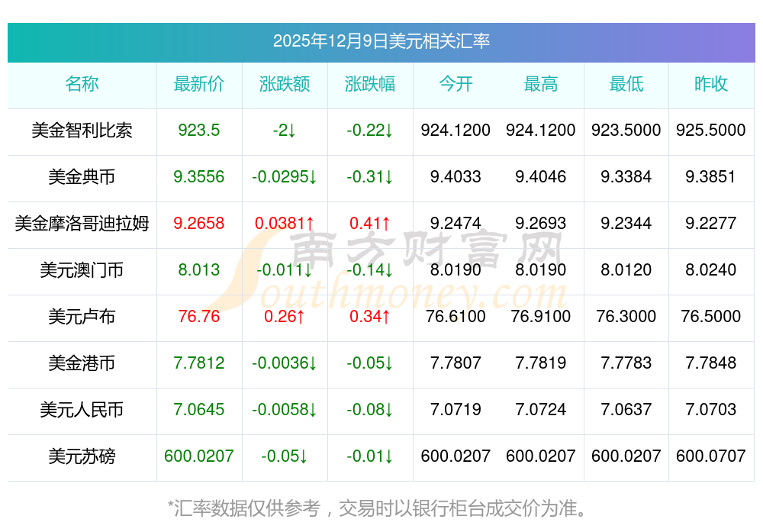Click the 最高 column header
763x532 pixels.
(x=541, y=84)
